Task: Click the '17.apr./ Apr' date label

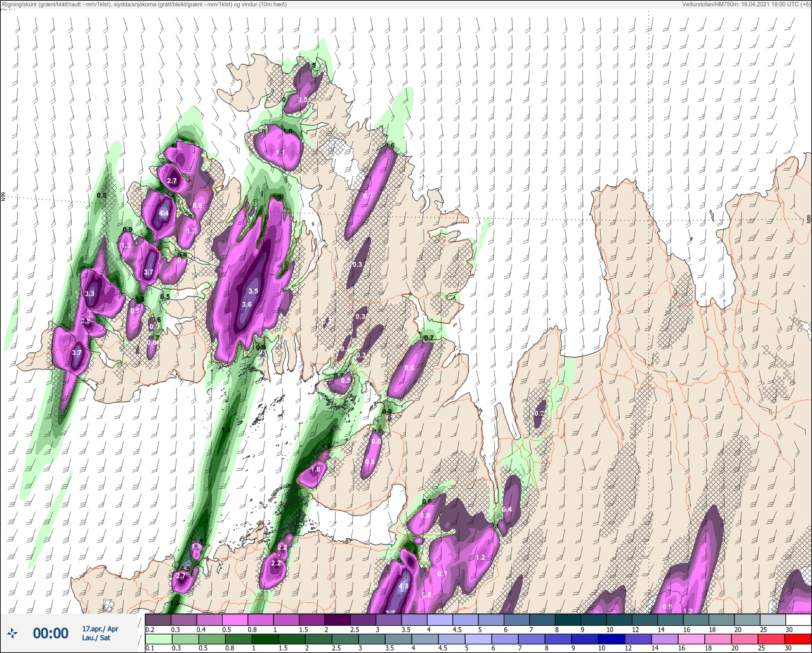Action: pos(100,628)
